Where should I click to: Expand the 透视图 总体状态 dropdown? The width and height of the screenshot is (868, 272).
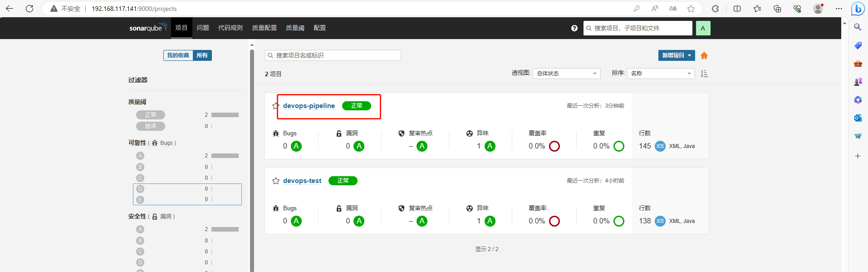click(566, 74)
